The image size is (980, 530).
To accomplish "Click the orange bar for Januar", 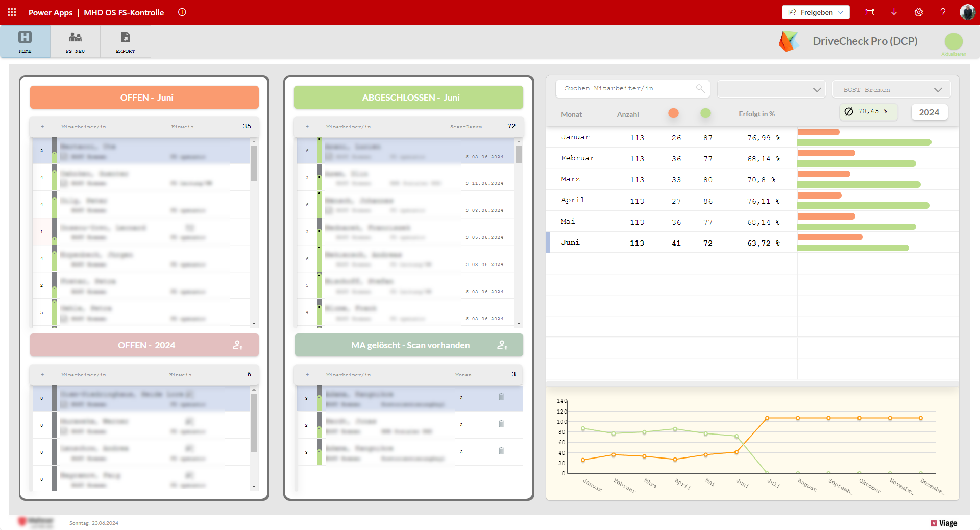I will point(818,132).
